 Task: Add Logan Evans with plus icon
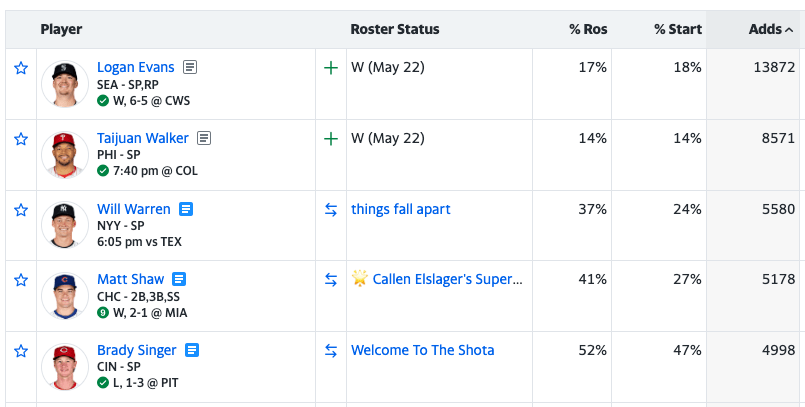pos(331,68)
